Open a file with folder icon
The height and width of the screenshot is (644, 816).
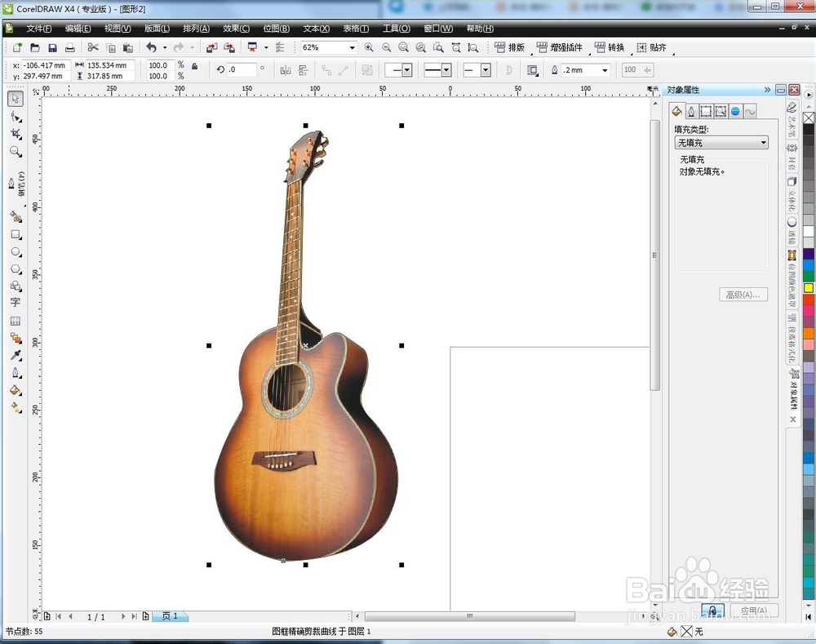click(x=35, y=47)
